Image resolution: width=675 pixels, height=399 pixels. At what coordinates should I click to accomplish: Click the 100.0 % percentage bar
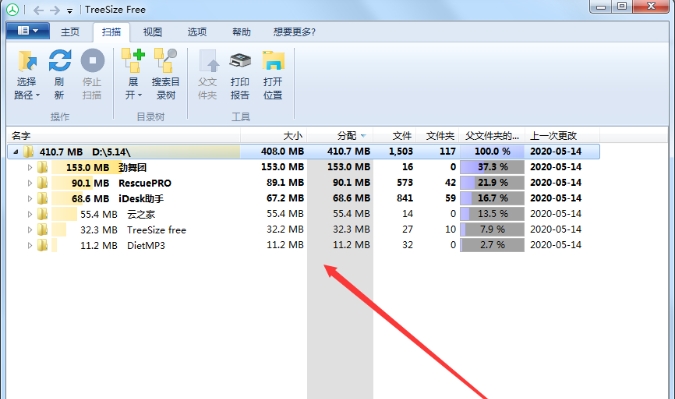(x=492, y=152)
